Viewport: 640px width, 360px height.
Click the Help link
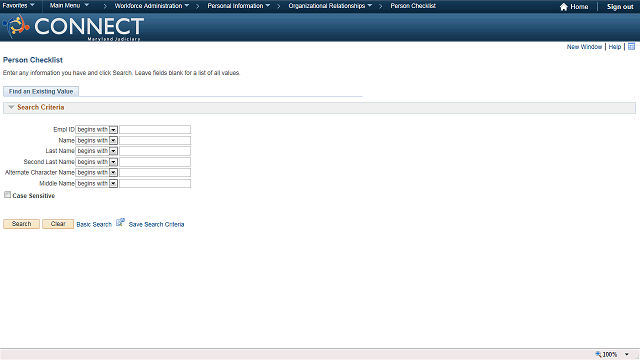[615, 47]
